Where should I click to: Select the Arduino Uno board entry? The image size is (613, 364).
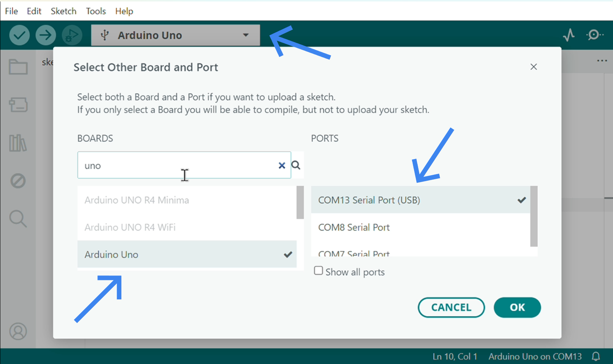pos(187,255)
